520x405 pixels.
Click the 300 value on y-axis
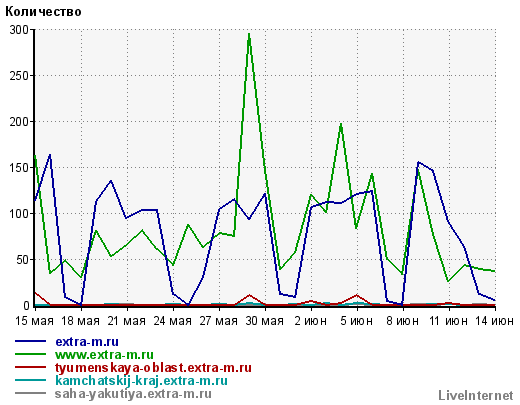click(x=19, y=30)
